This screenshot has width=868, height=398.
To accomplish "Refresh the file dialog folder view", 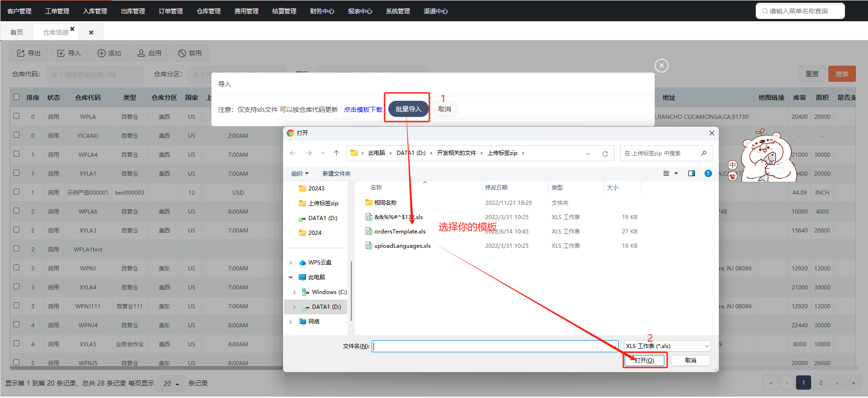I will 605,153.
